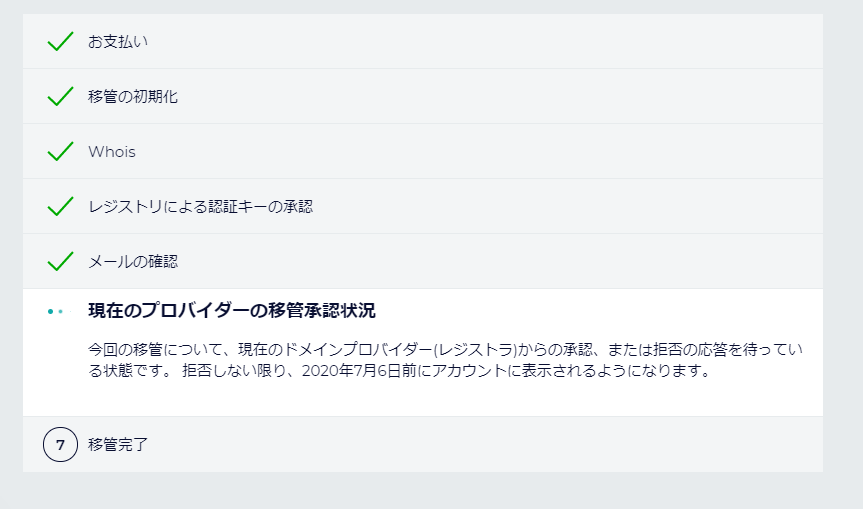Viewport: 863px width, 509px height.
Task: Select the メールの確認 step label
Action: point(133,261)
